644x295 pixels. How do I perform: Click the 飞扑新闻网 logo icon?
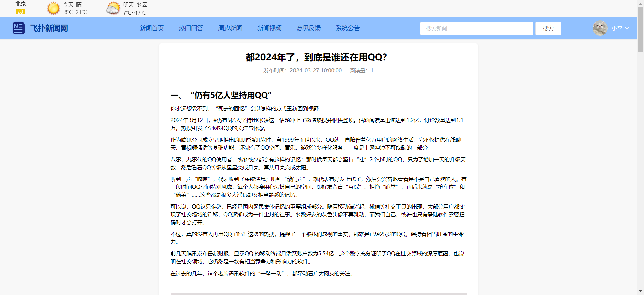click(19, 28)
